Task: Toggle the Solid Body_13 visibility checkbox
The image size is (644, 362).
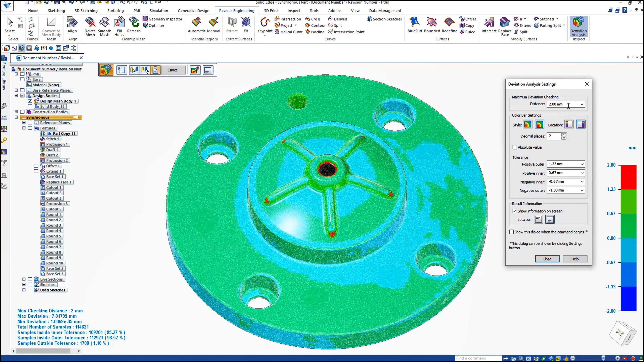Action: 30,106
